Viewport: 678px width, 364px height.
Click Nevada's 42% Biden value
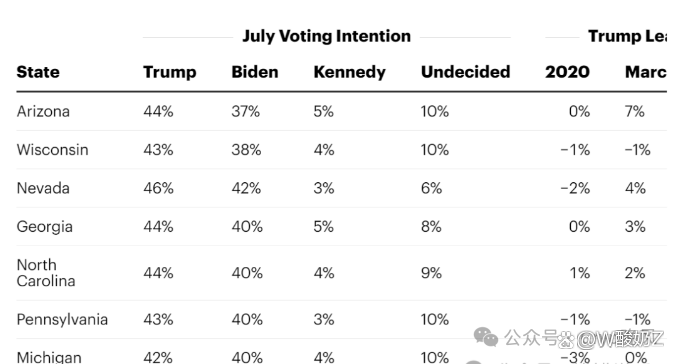tap(246, 188)
